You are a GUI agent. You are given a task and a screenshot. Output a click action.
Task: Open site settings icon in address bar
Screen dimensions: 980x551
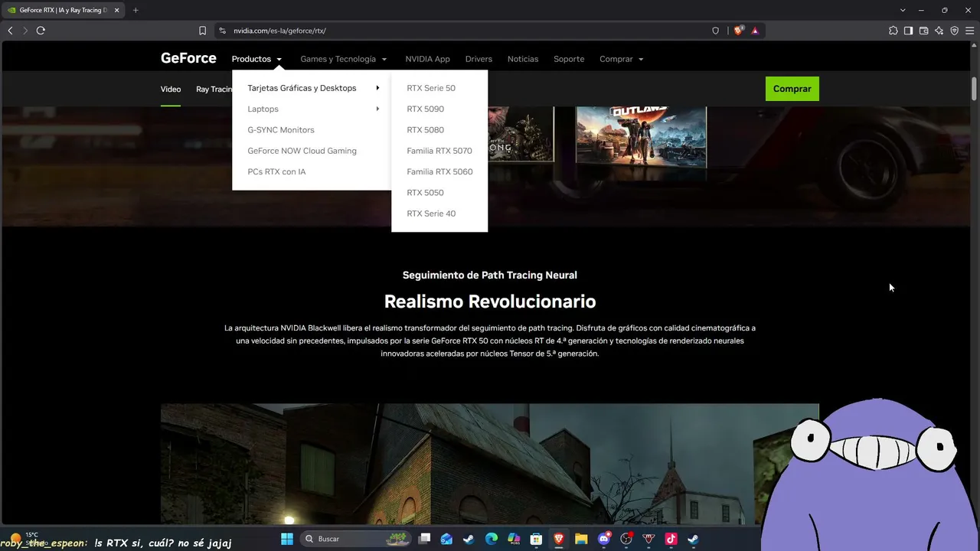pos(222,31)
